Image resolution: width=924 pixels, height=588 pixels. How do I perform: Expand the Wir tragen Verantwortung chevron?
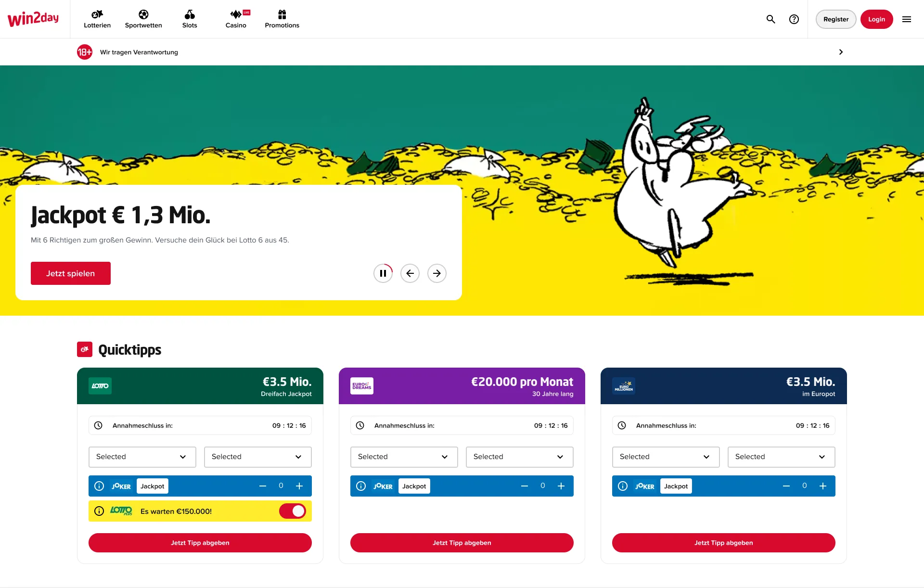[841, 52]
